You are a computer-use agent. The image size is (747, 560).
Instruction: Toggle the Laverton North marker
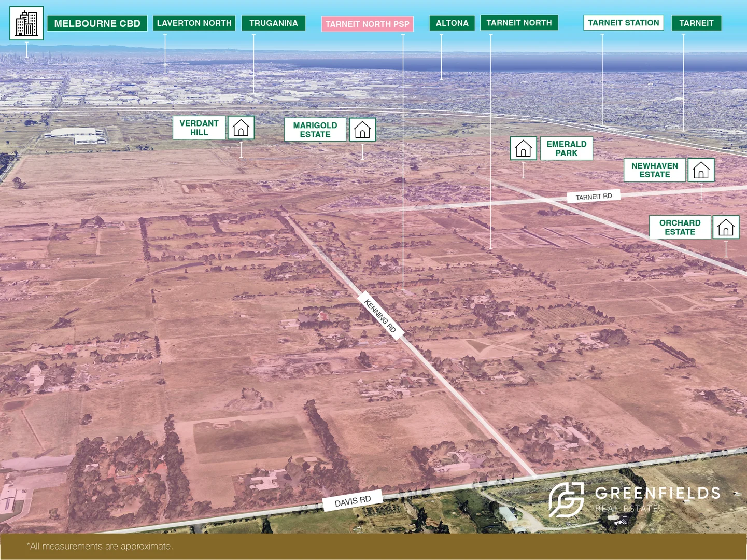[x=194, y=23]
